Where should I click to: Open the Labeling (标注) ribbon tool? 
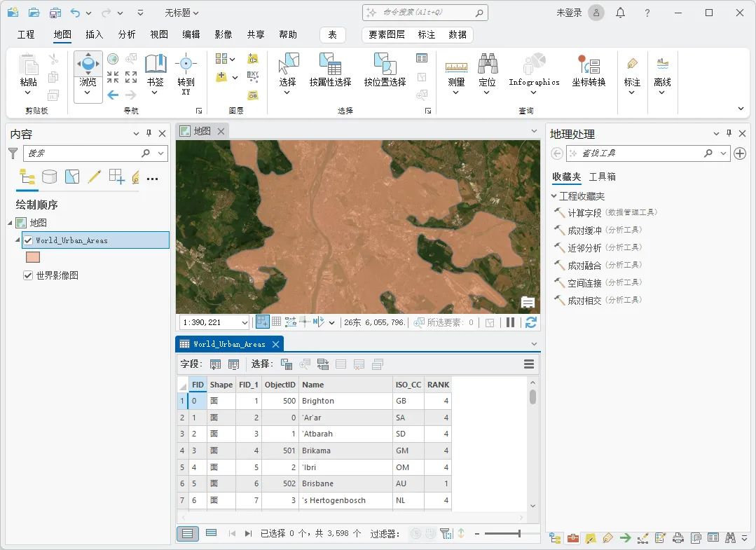pos(631,74)
